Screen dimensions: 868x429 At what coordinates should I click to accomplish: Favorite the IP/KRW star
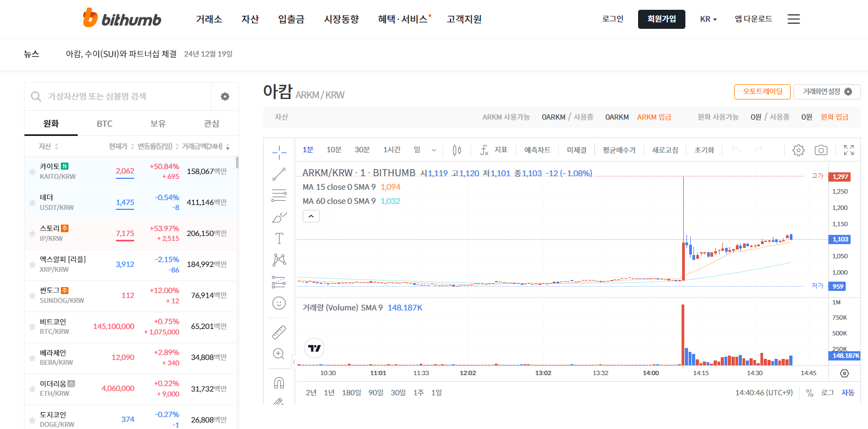[32, 234]
